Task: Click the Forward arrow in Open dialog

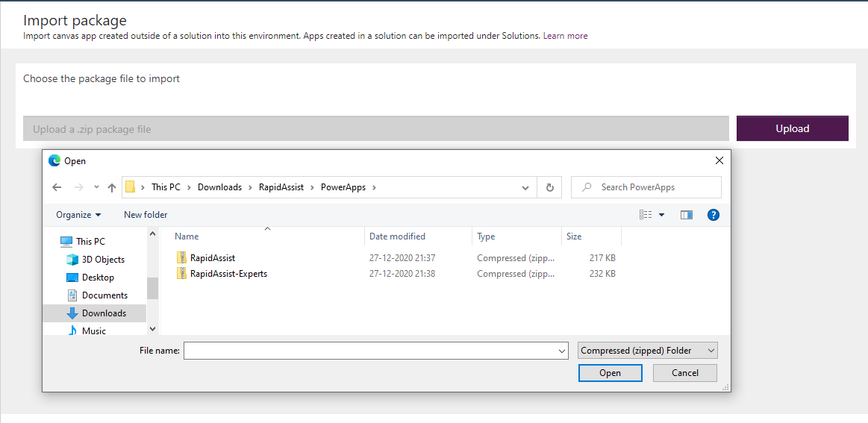Action: point(78,187)
